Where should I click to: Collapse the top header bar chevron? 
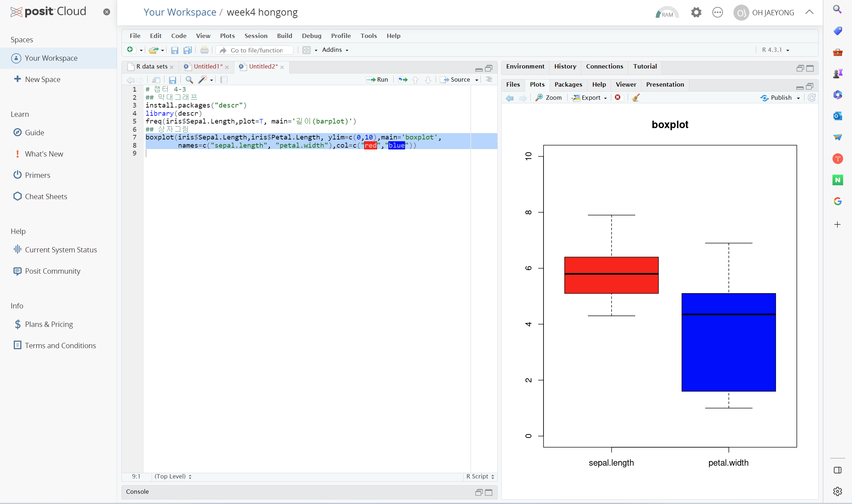click(809, 12)
